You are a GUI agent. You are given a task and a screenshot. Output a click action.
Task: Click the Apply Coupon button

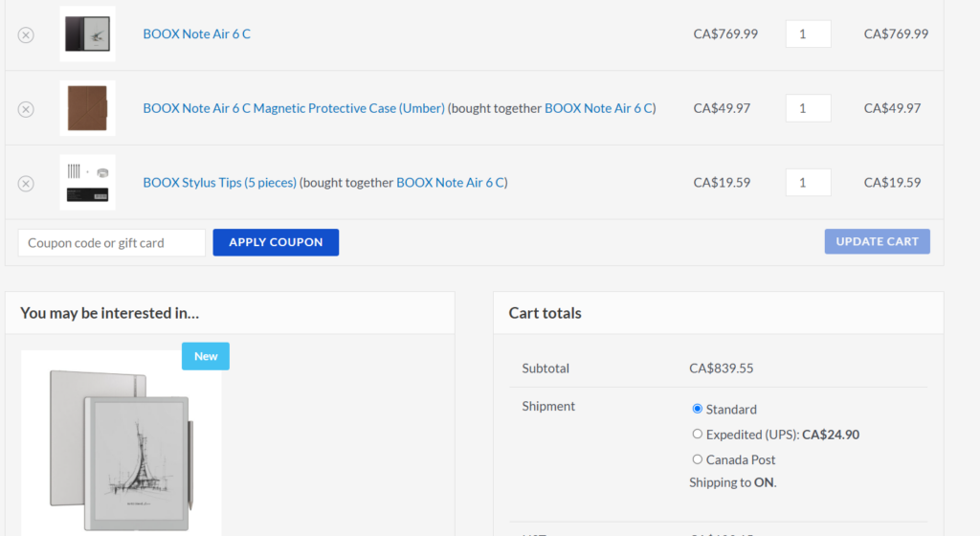[x=276, y=242]
